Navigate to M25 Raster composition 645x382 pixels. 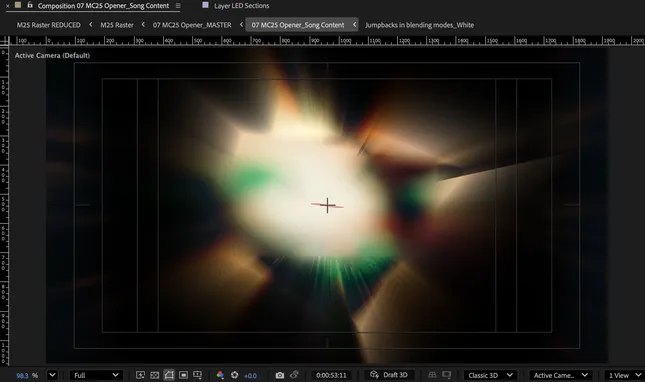117,25
